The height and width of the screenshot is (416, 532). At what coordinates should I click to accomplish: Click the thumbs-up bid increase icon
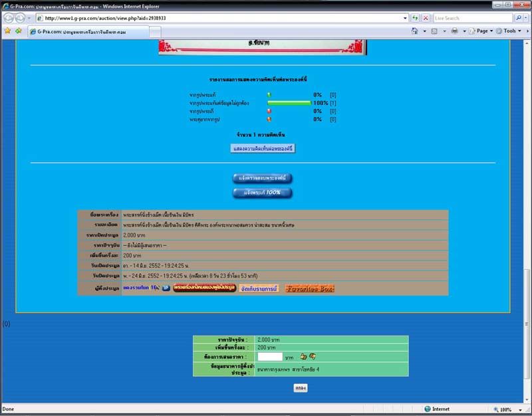click(x=303, y=357)
